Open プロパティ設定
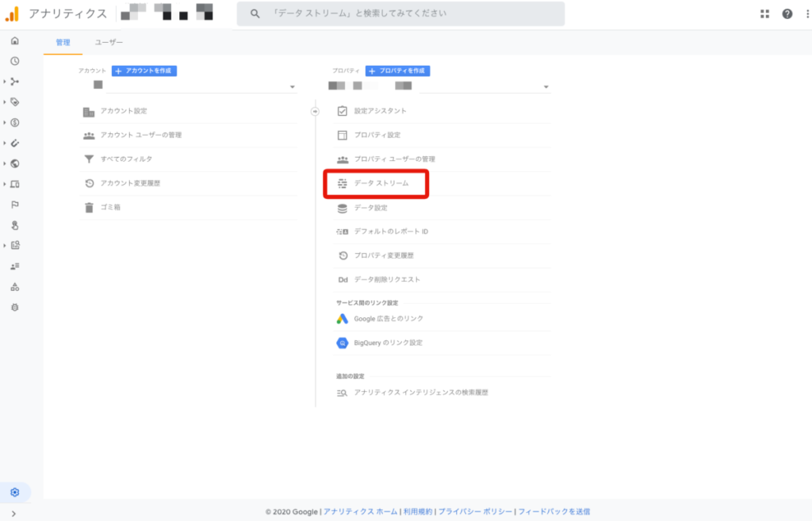 coord(442,135)
